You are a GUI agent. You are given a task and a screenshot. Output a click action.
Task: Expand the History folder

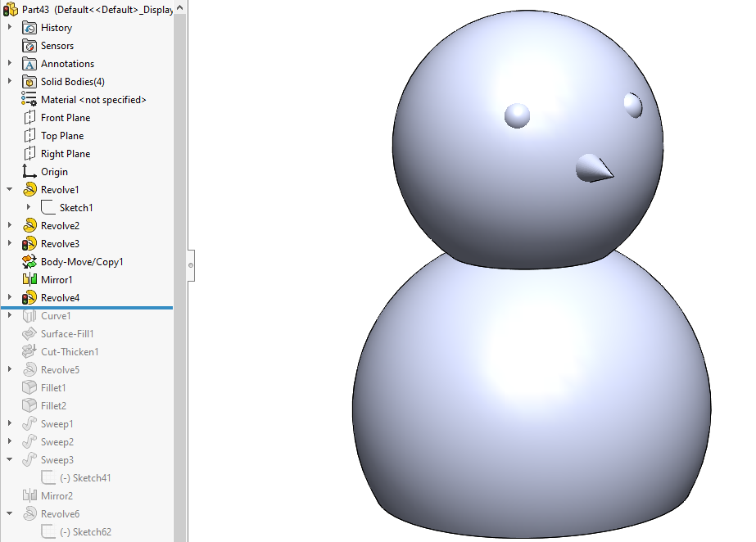[x=10, y=28]
